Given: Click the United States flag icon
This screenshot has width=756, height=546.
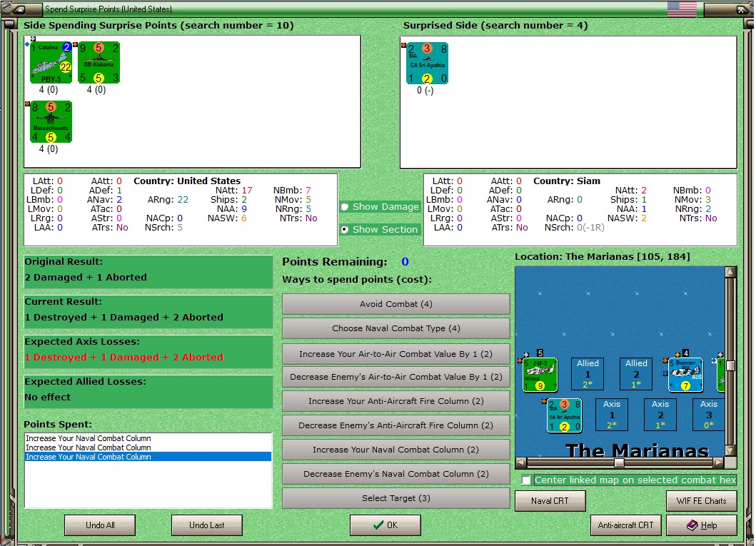Looking at the screenshot, I should pos(682,9).
